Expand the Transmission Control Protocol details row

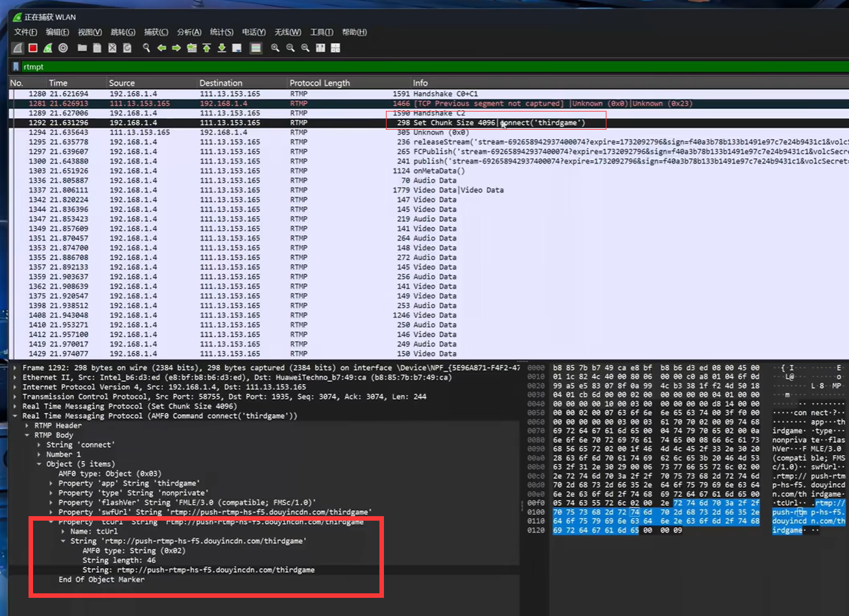tap(16, 397)
